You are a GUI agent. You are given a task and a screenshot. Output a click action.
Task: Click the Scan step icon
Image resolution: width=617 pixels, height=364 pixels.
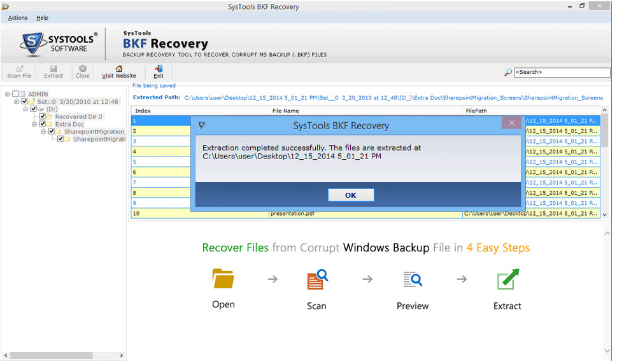(317, 279)
